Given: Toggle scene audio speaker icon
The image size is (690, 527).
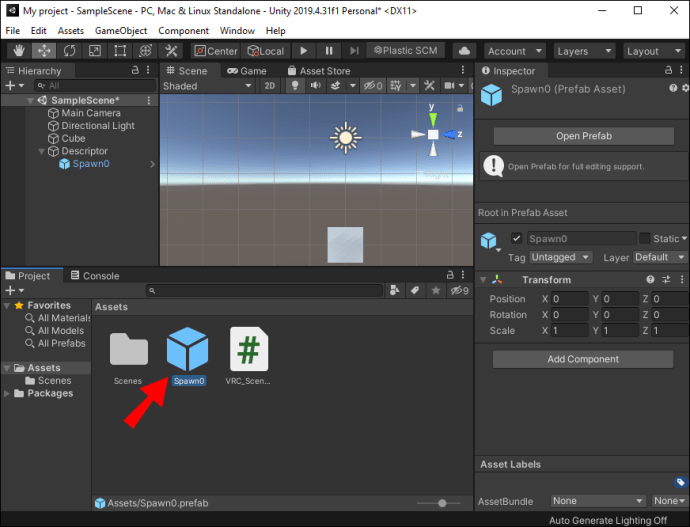Looking at the screenshot, I should coord(316,85).
